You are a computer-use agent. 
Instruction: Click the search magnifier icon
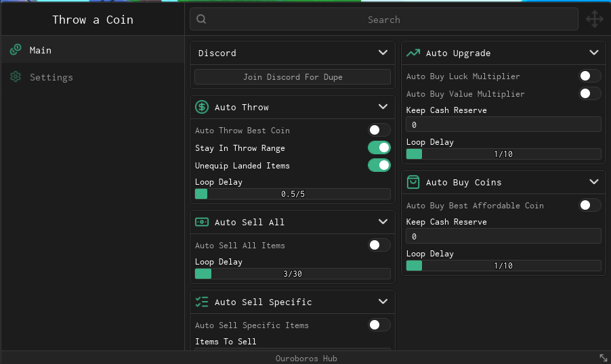(201, 19)
